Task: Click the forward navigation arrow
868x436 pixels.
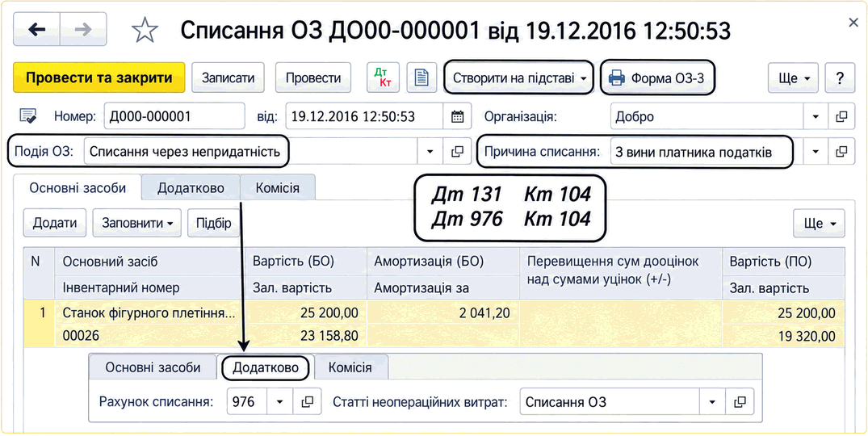Action: (x=83, y=29)
